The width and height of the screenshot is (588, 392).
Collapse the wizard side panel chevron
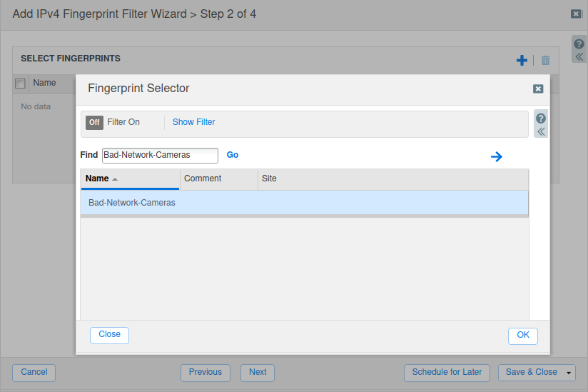coord(579,56)
